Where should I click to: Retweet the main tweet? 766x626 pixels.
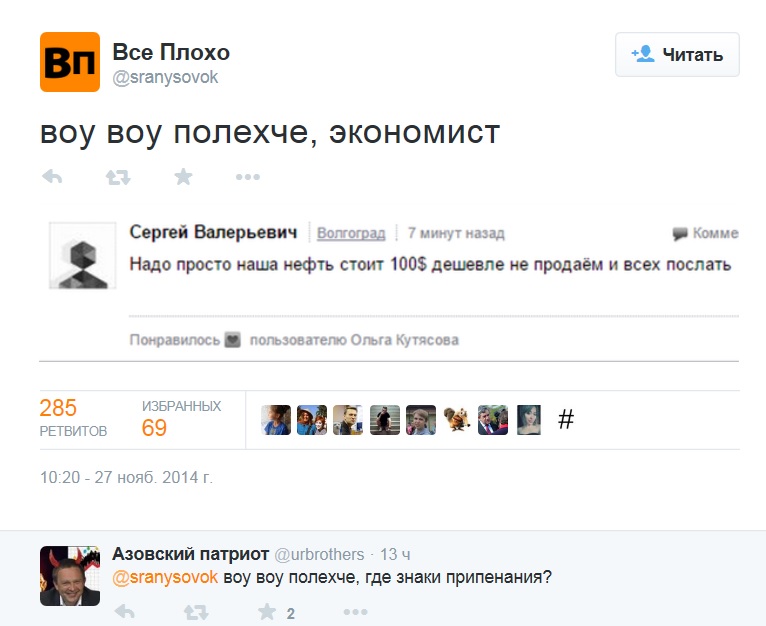[x=117, y=178]
